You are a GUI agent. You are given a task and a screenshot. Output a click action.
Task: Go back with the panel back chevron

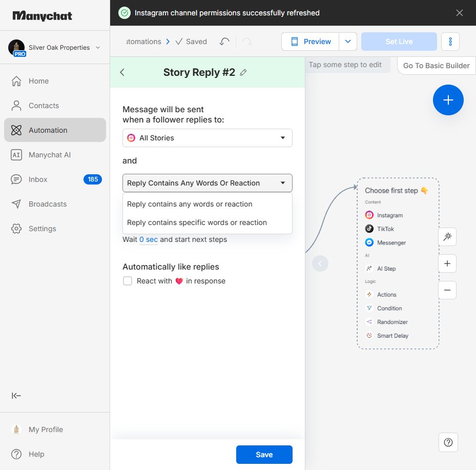[122, 72]
